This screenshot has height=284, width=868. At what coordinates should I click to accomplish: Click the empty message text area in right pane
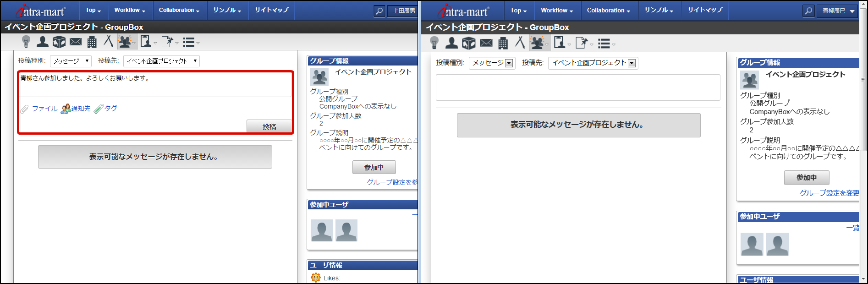pos(577,87)
